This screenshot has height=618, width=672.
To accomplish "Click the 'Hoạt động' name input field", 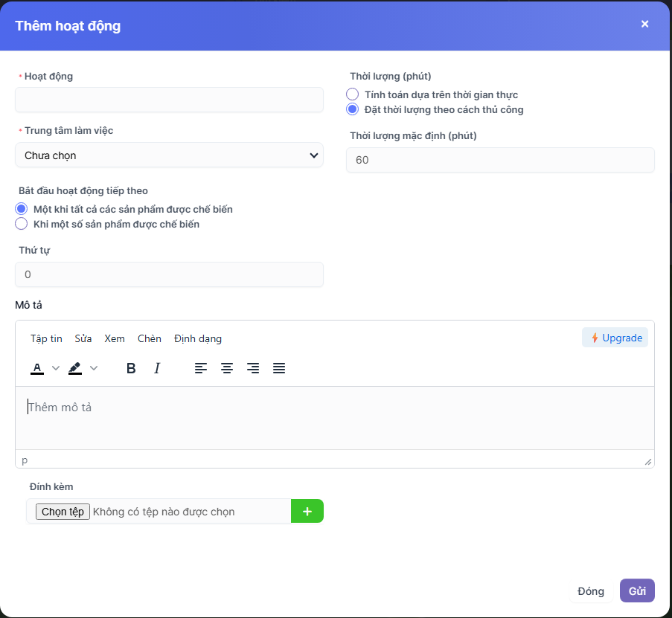I will (169, 100).
